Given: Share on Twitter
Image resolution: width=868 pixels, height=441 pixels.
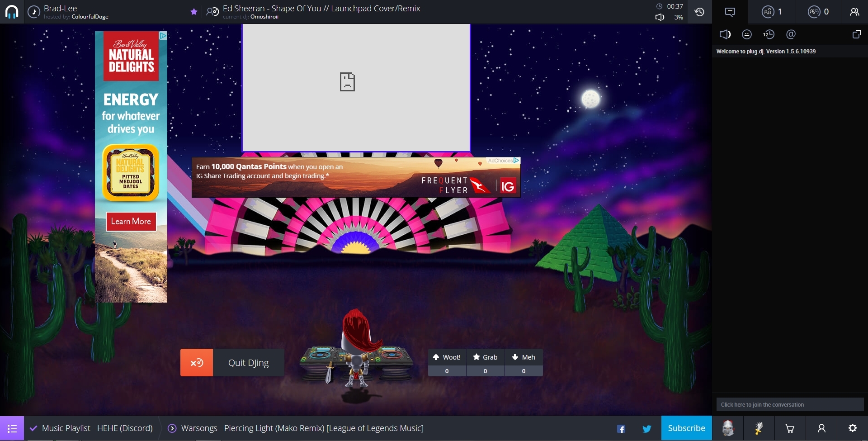Looking at the screenshot, I should [647, 429].
